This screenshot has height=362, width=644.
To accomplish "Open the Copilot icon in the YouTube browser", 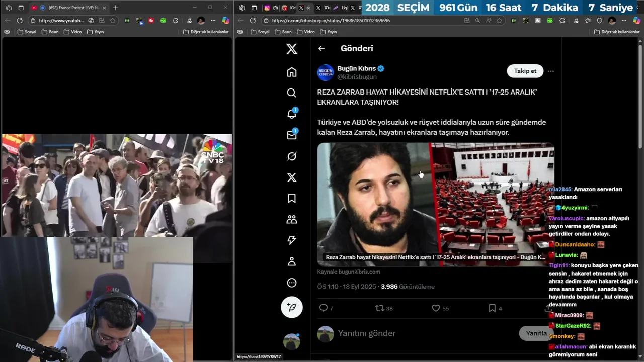I will pos(225,21).
